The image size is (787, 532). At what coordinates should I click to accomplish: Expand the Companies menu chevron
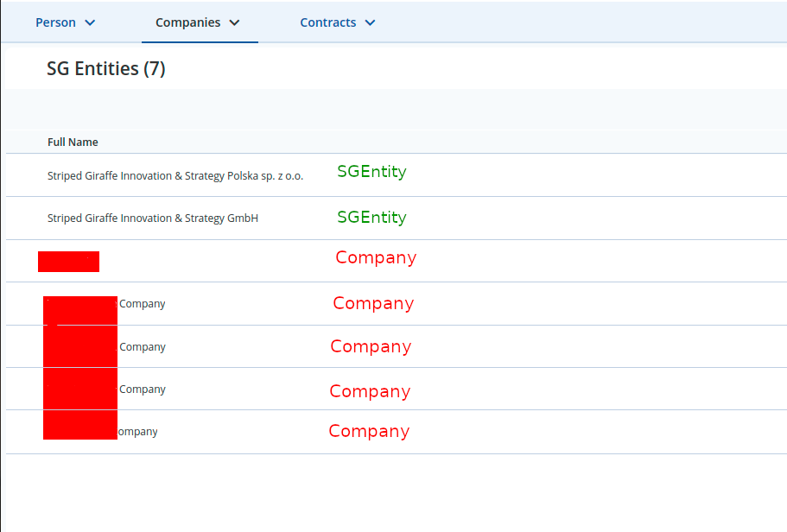(234, 22)
